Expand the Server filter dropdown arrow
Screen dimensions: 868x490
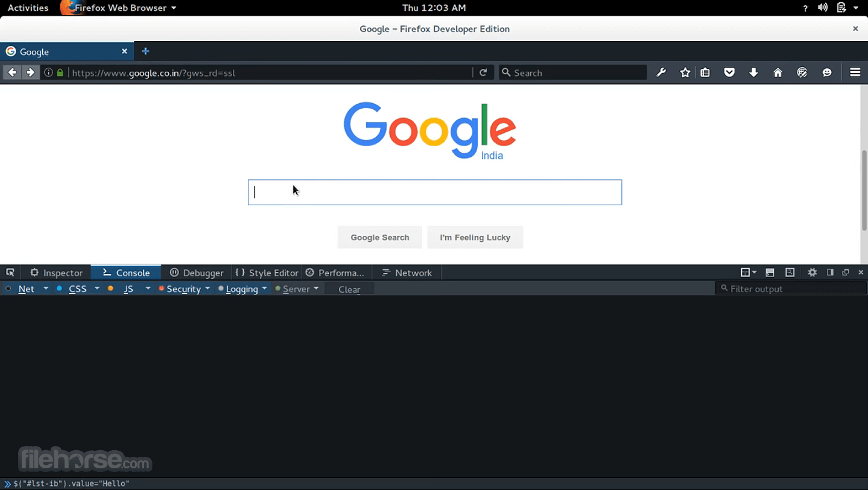tap(316, 288)
